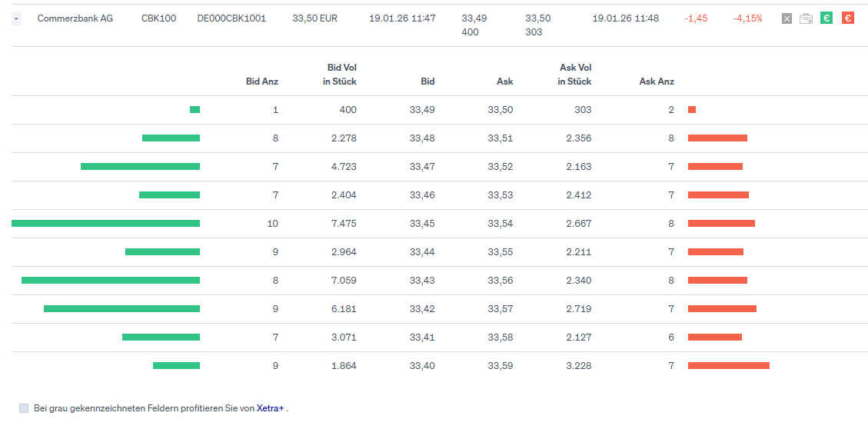The height and width of the screenshot is (429, 868).
Task: Select the best ask price 33,50 cell
Action: tap(501, 110)
